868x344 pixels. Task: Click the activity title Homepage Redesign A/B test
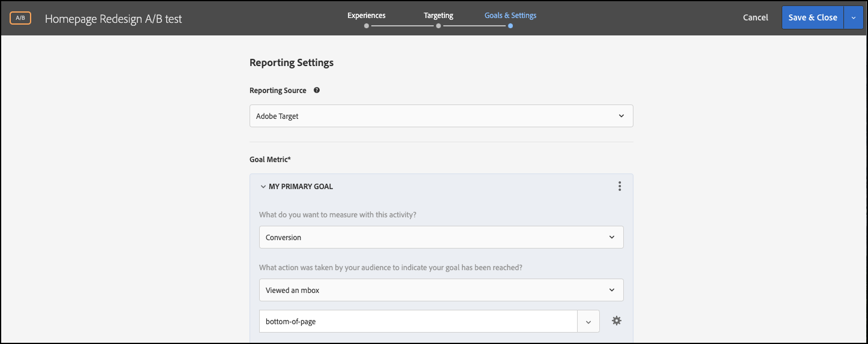click(x=113, y=19)
